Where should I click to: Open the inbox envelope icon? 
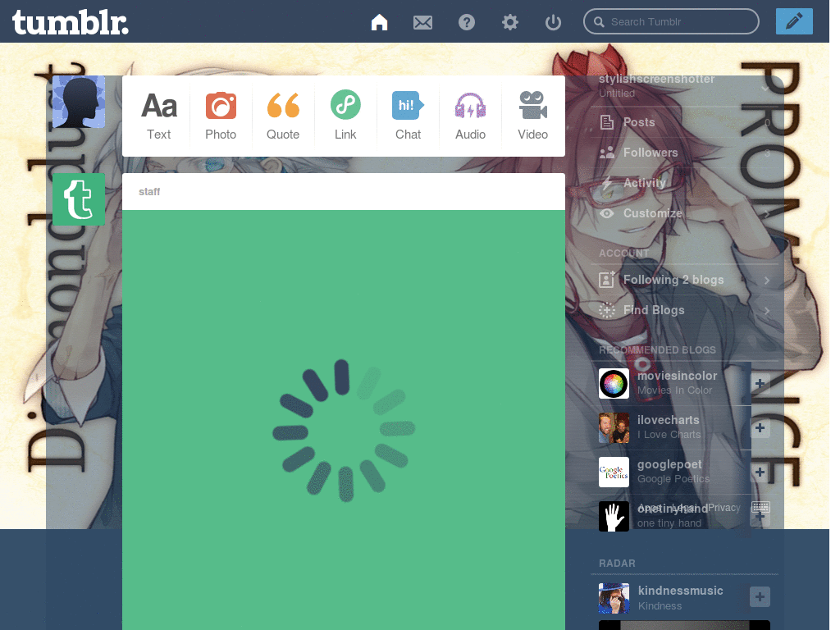(x=422, y=22)
